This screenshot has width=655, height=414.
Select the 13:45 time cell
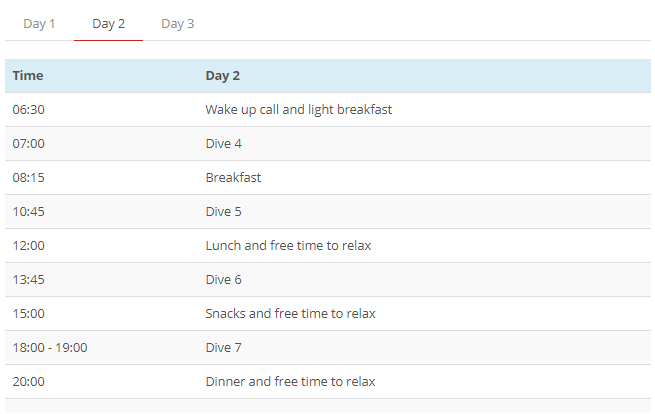pos(28,279)
